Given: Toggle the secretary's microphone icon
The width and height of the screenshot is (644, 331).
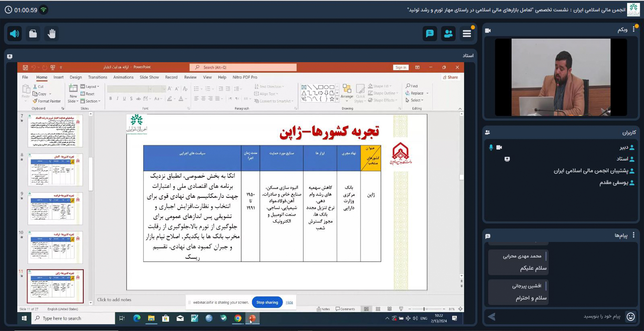Looking at the screenshot, I should click(491, 147).
